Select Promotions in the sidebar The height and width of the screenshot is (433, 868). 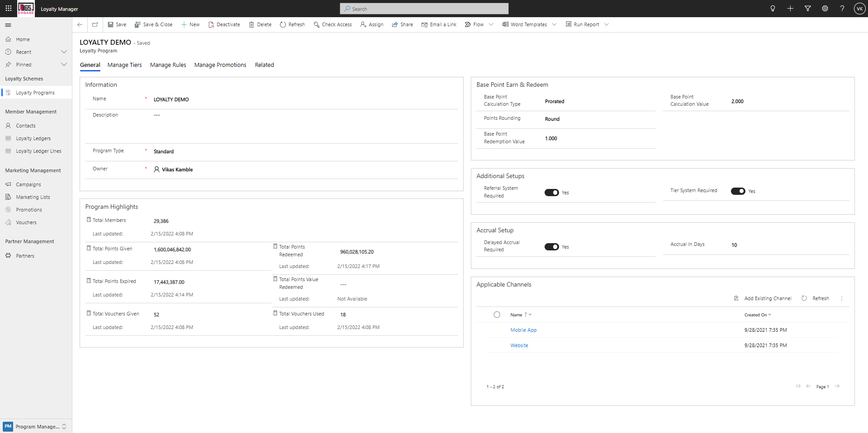(28, 209)
